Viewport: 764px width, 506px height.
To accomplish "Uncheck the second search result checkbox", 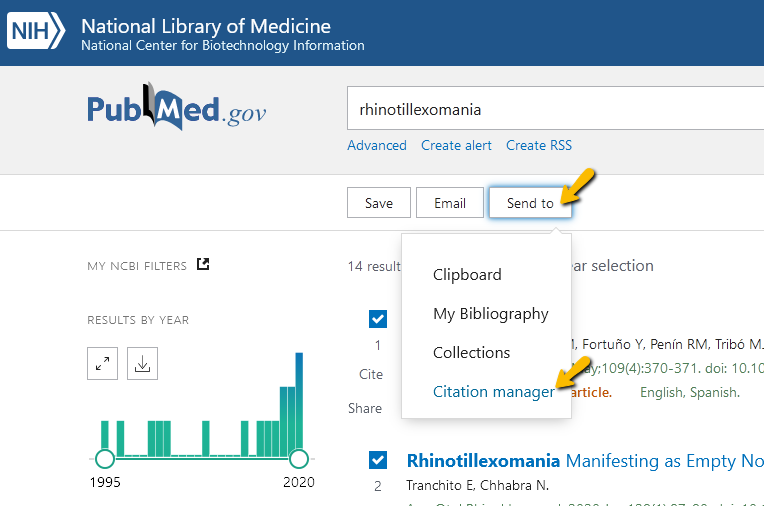I will coord(378,460).
